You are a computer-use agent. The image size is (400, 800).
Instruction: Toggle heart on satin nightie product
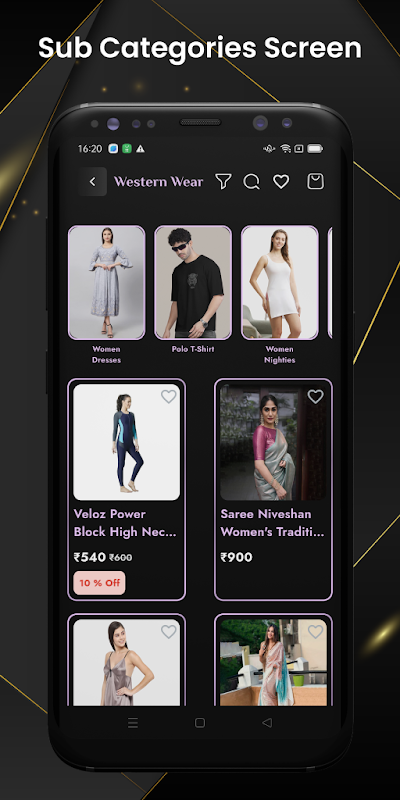click(169, 632)
